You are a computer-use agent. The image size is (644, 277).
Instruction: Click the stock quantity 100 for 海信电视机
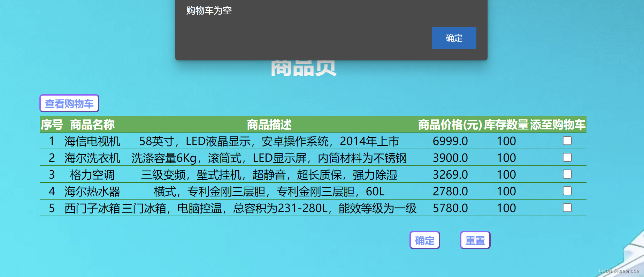506,141
